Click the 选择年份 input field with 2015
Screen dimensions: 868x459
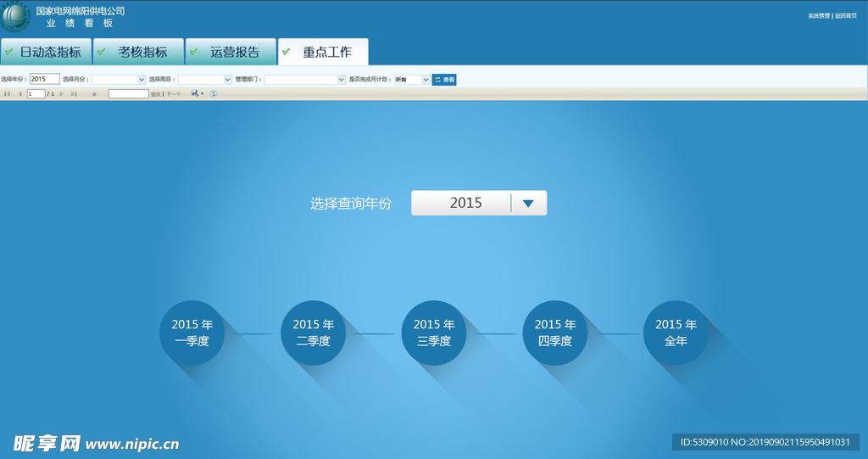(44, 79)
